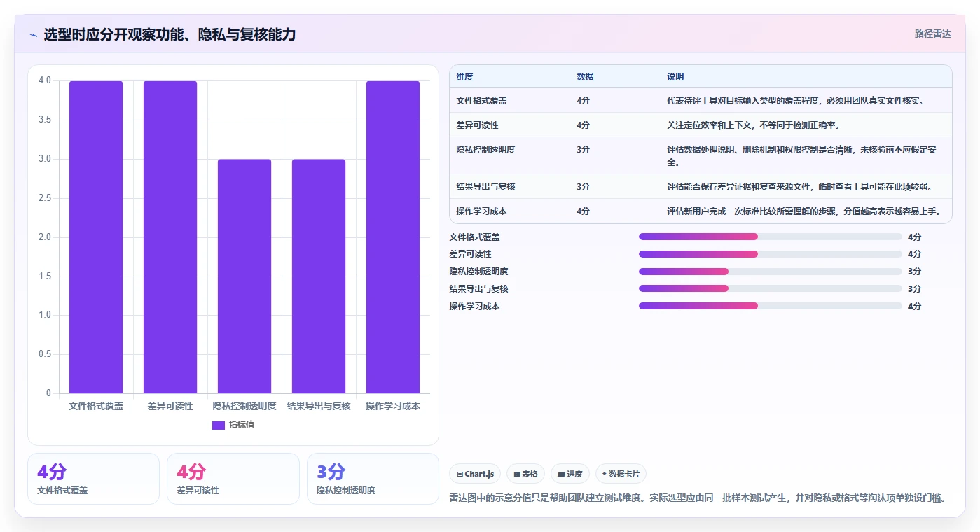Click the 隐私控制透明度 bar in the chart
This screenshot has height=532, width=980.
coord(244,276)
